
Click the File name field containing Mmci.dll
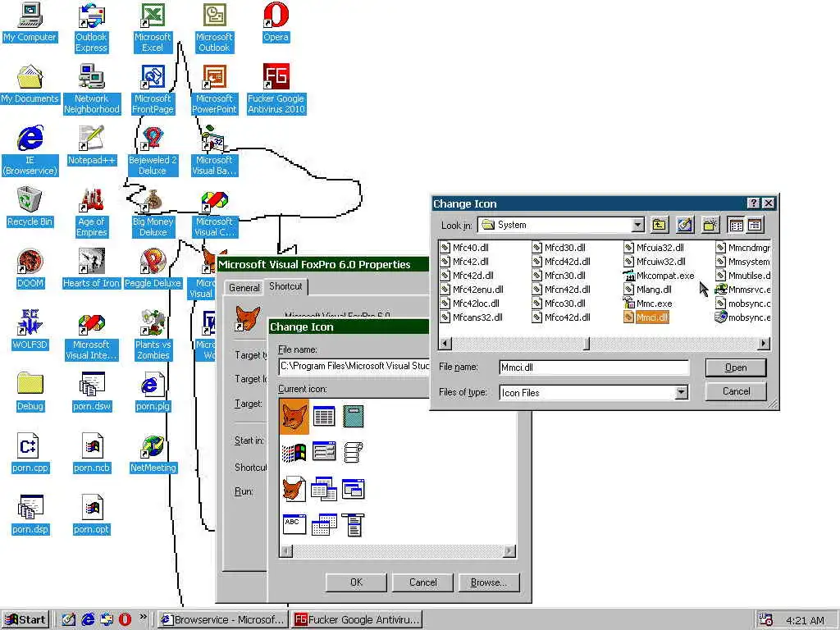[594, 367]
